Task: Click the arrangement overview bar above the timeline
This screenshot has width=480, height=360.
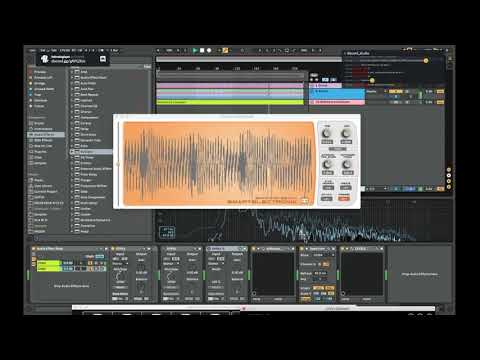Action: click(x=249, y=59)
